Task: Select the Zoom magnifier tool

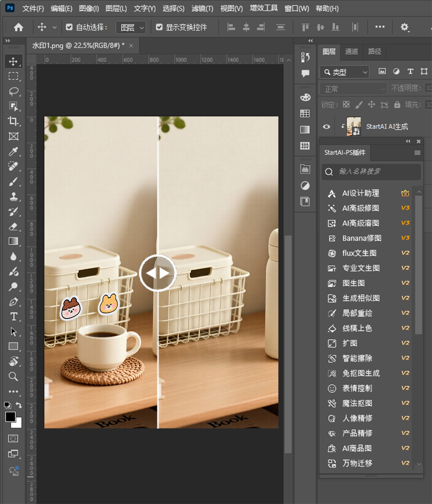Action: (14, 376)
